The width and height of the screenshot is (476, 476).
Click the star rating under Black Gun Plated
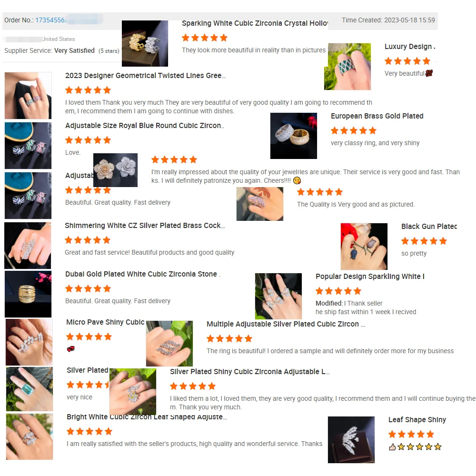424,241
